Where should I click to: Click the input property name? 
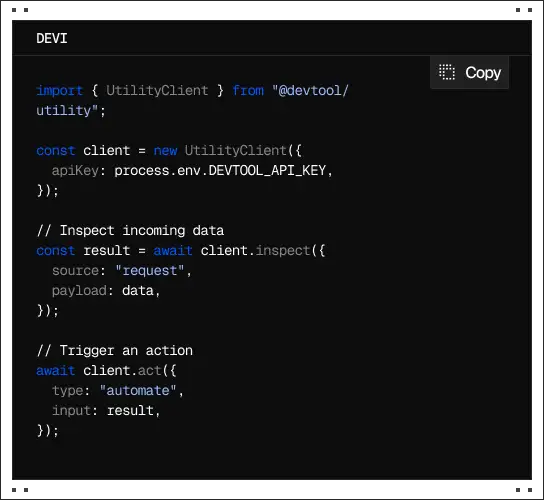pos(71,411)
